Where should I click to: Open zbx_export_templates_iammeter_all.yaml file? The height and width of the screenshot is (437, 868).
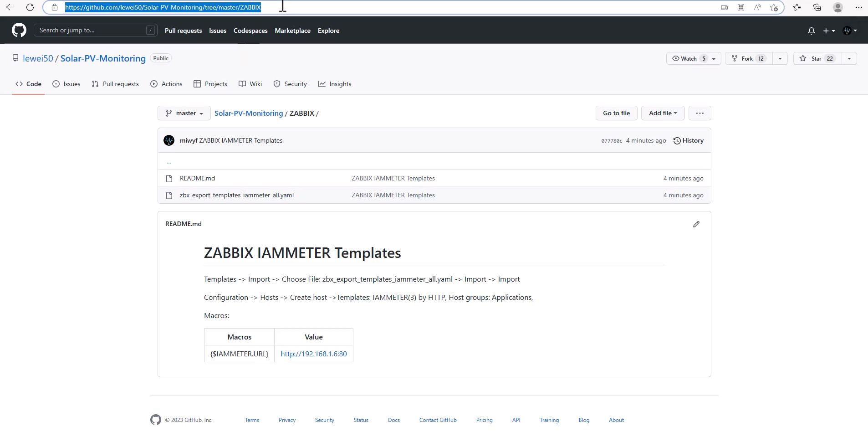[x=236, y=195]
